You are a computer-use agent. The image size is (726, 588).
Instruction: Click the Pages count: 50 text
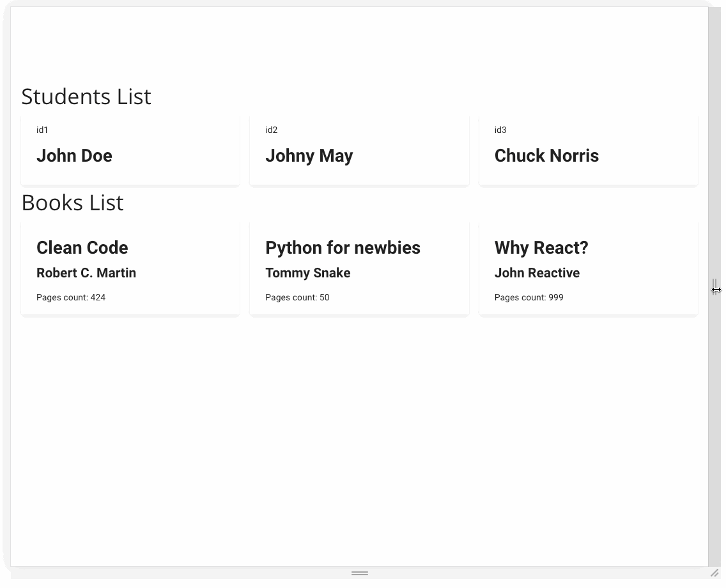click(297, 297)
